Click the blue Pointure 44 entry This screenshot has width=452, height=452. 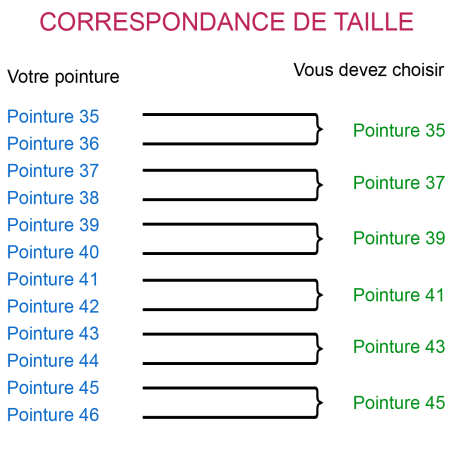point(53,361)
